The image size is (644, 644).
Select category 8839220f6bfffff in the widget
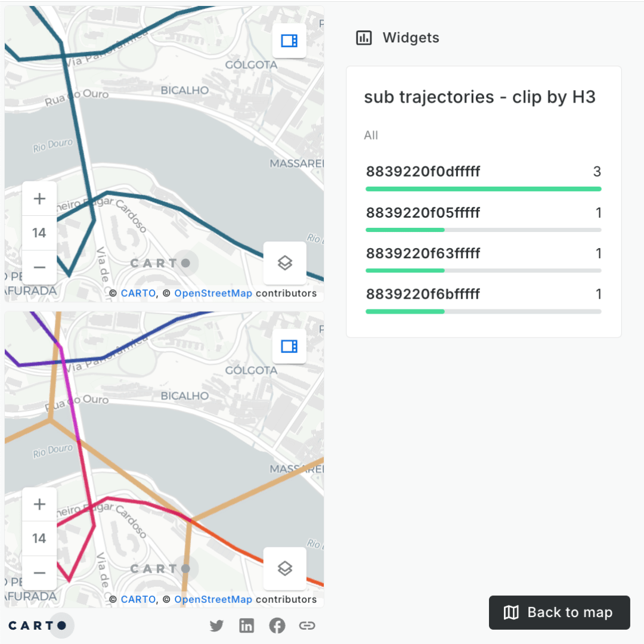484,300
